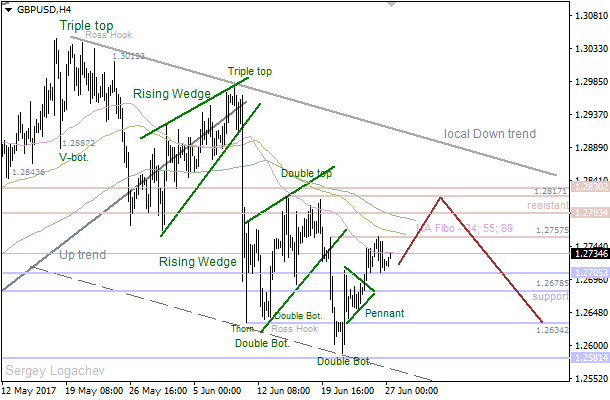Click the 1.25814 bottom level tag

589,357
